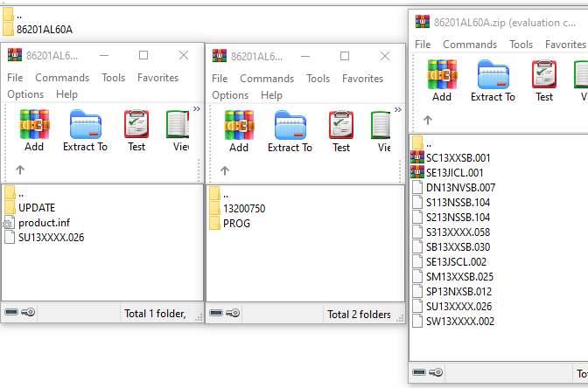
Task: Expand hidden toolbar buttons in the leftmost window
Action: 197,108
